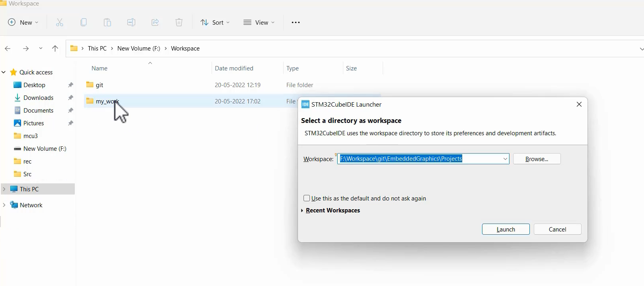Open the New dropdown menu
Image resolution: width=644 pixels, height=286 pixels.
pyautogui.click(x=23, y=22)
